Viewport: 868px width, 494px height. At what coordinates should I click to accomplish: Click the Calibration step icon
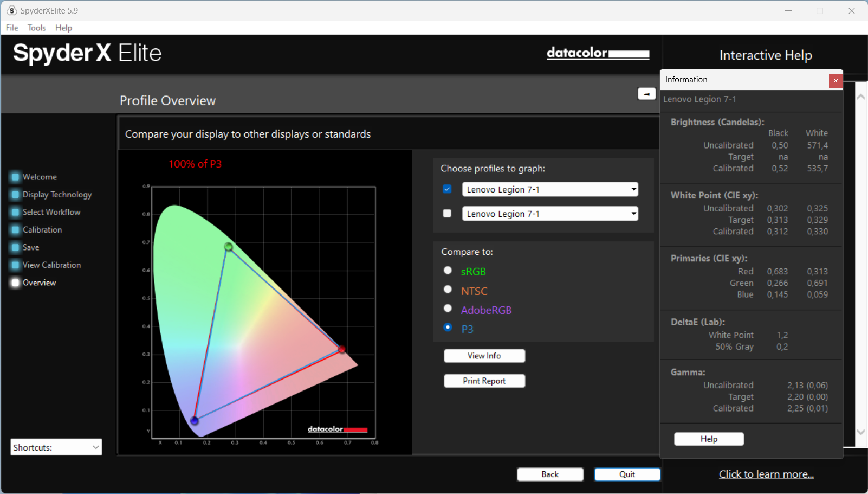[x=15, y=229]
